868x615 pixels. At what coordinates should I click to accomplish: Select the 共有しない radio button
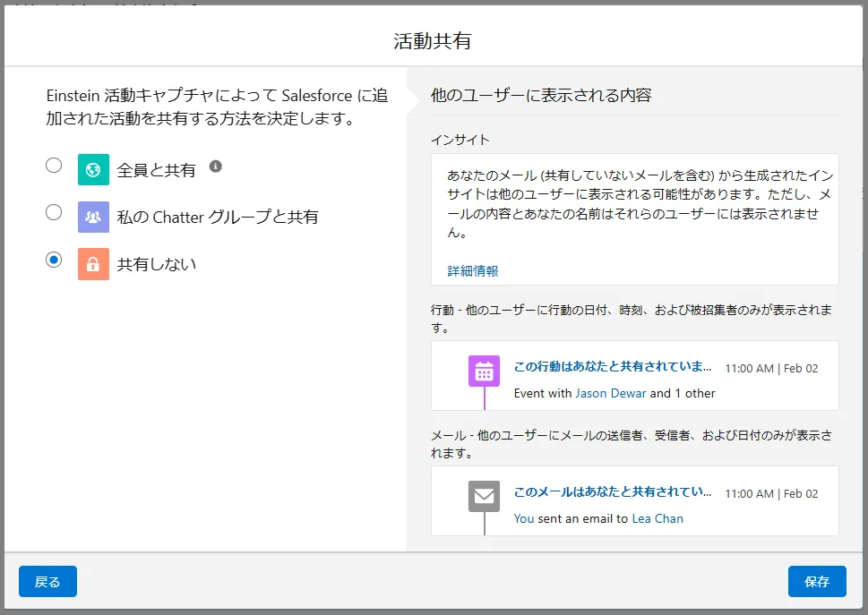point(54,260)
